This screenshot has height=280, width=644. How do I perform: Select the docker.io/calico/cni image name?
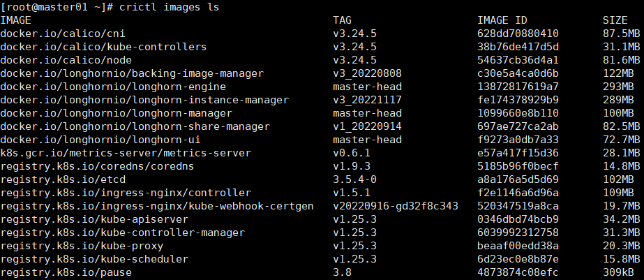[x=63, y=34]
